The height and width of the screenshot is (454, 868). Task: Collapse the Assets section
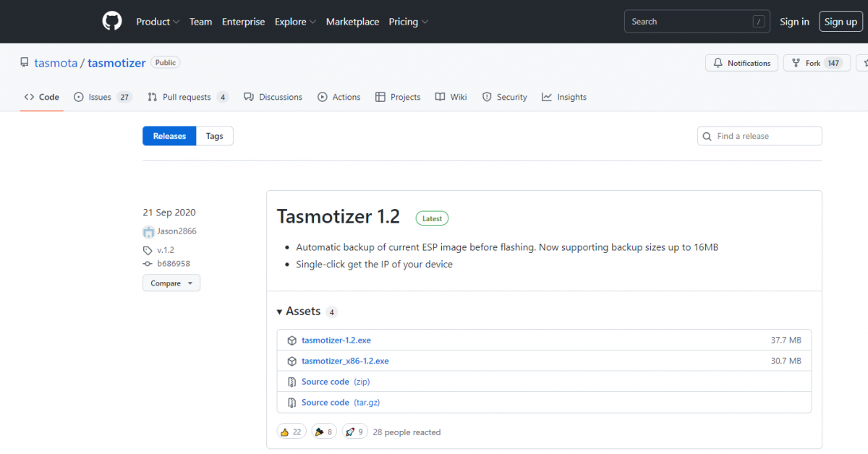click(x=299, y=312)
